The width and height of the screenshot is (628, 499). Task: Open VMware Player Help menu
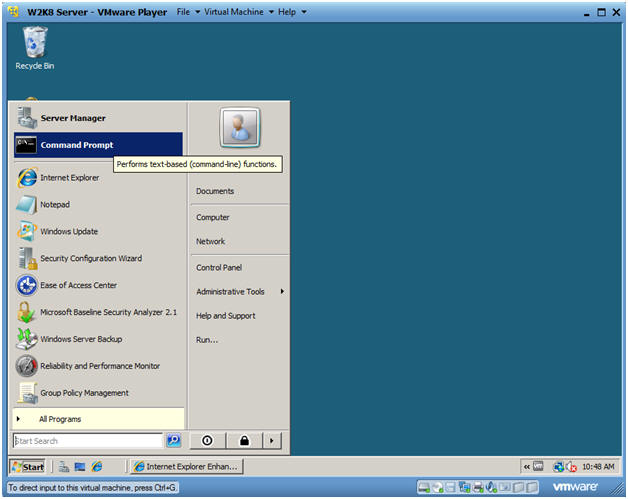click(x=292, y=12)
